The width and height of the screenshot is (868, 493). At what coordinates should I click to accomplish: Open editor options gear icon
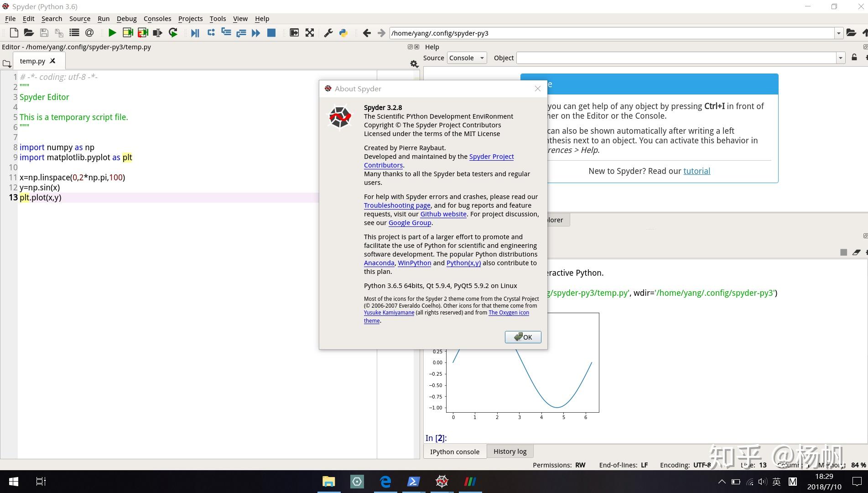coord(414,64)
